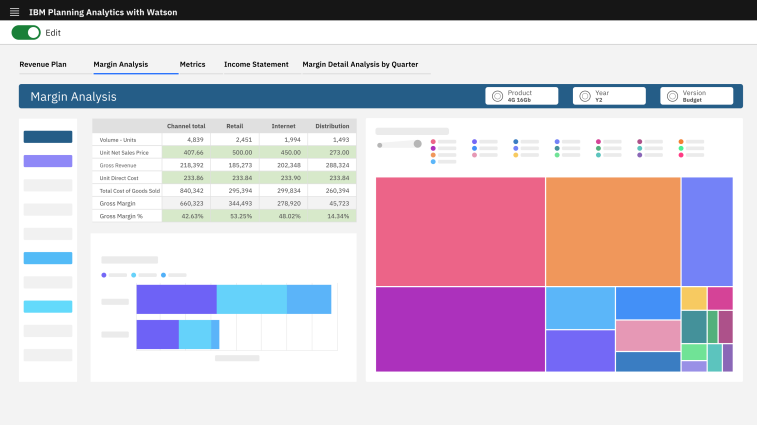Select the large pink treemap block

460,231
